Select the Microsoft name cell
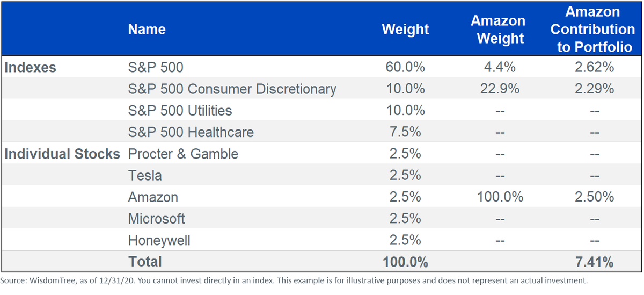644x295 pixels. pyautogui.click(x=156, y=218)
